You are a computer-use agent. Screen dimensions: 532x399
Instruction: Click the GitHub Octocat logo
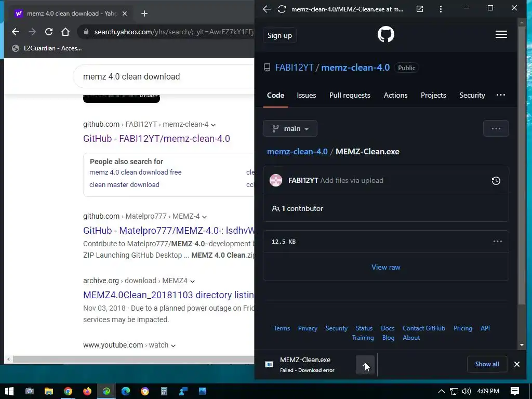[x=386, y=34]
